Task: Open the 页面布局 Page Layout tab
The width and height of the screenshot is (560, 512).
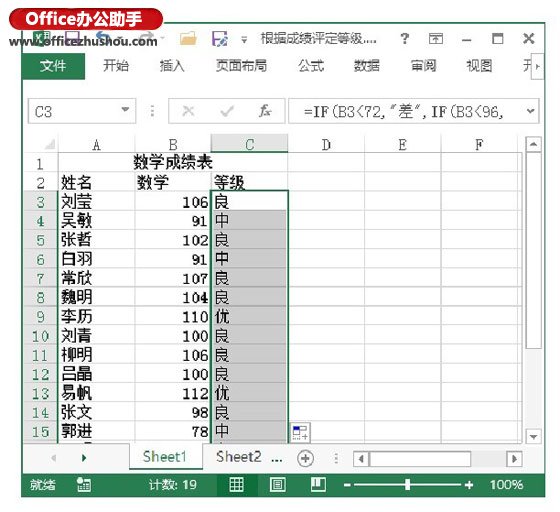Action: coord(241,66)
